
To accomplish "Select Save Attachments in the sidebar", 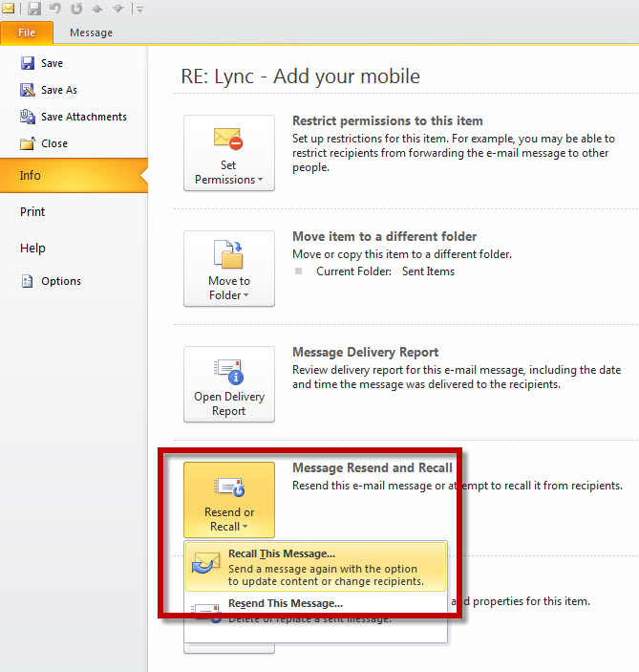I will click(83, 117).
